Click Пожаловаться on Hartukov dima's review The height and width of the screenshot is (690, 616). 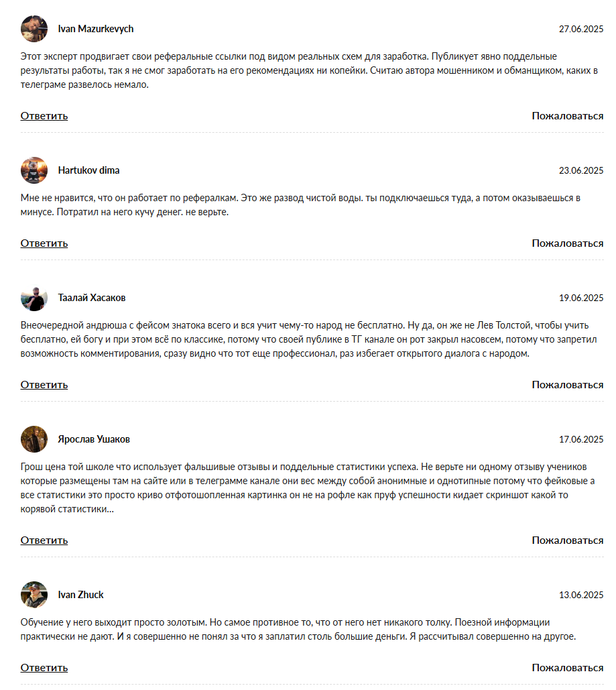[567, 243]
